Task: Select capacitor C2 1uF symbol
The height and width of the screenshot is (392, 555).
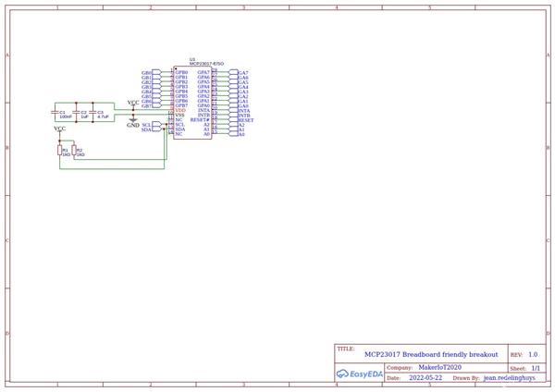Action: [x=76, y=112]
